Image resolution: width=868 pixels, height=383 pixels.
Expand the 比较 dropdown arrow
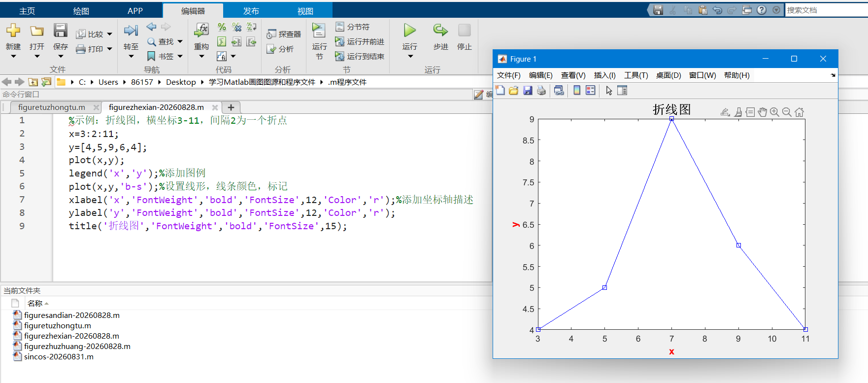pos(109,34)
